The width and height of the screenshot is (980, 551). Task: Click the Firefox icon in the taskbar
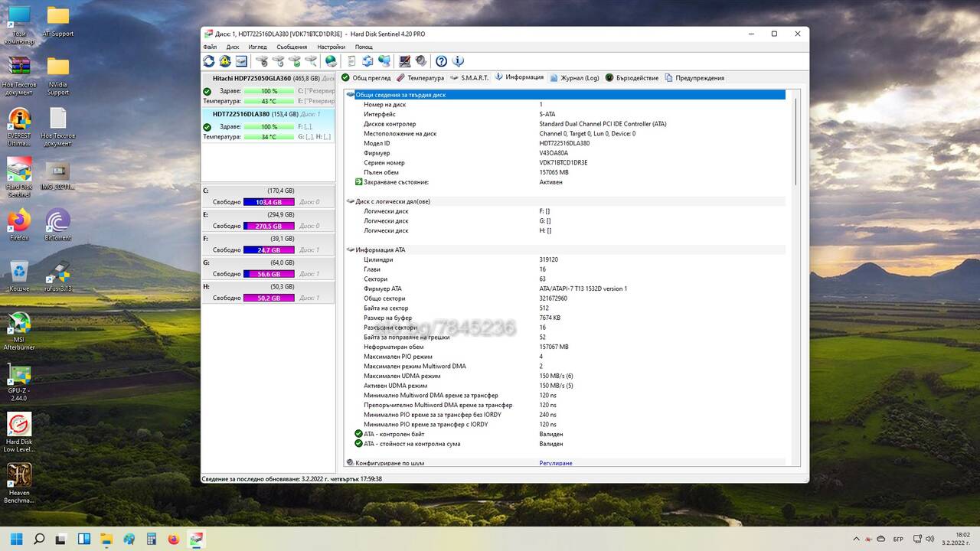173,539
